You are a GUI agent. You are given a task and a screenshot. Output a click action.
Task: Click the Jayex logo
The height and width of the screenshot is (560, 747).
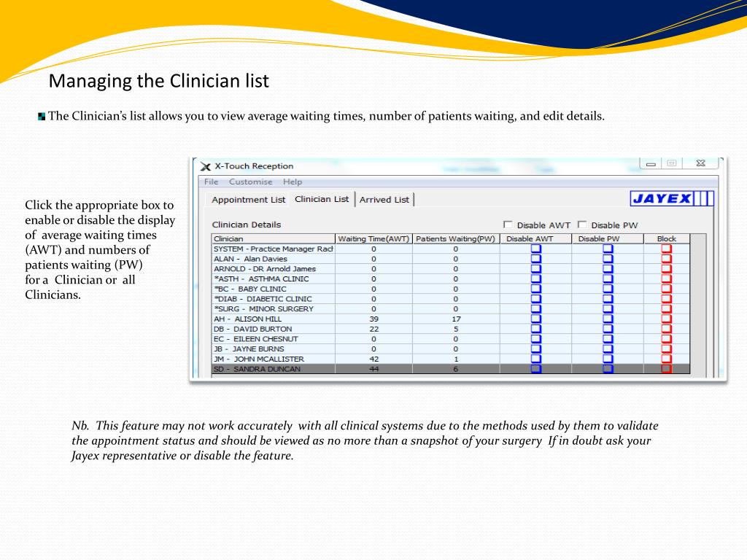[672, 198]
